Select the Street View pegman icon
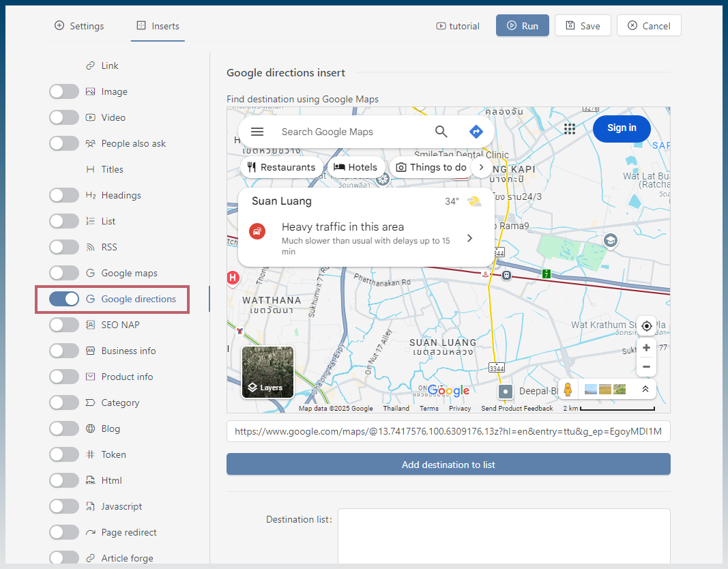728x569 pixels. click(x=568, y=390)
